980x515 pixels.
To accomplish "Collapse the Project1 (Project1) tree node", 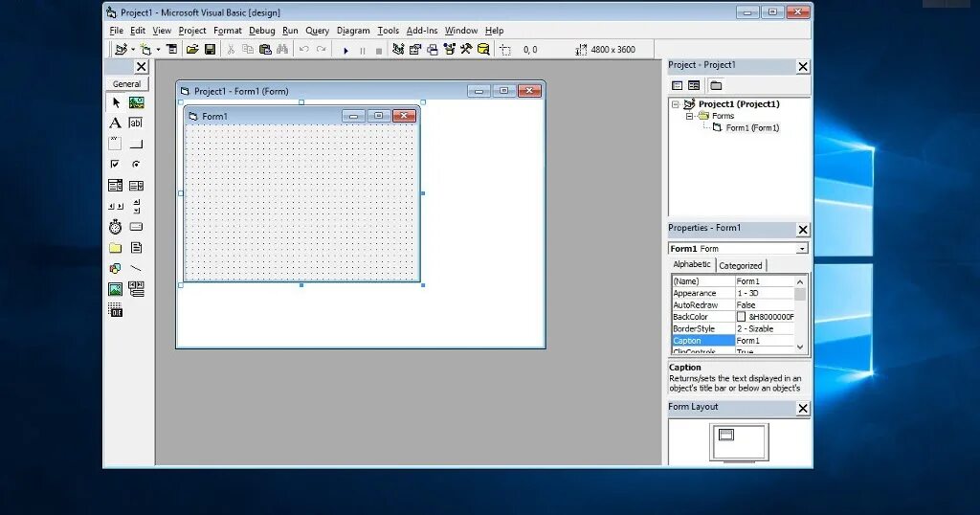I will point(675,104).
